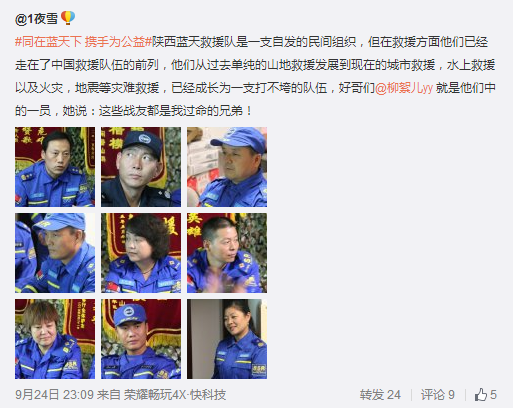Open photo of man in dark navy cap
Image resolution: width=515 pixels, height=408 pixels.
[x=141, y=167]
